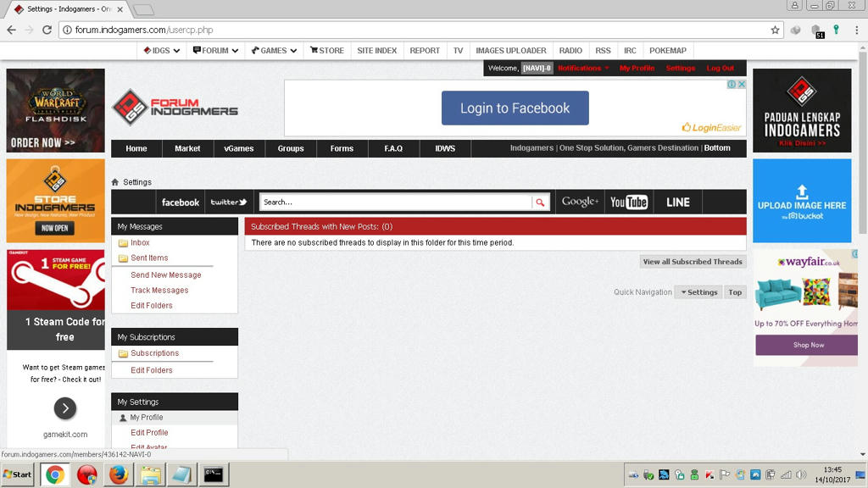Viewport: 868px width, 488px height.
Task: Open the file explorer folder in taskbar
Action: 150,474
